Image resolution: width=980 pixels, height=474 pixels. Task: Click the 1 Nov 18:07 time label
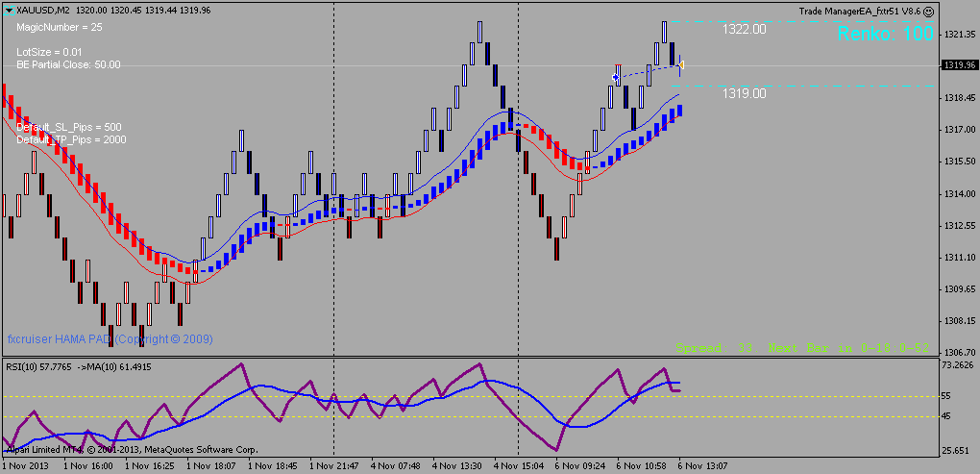[212, 466]
